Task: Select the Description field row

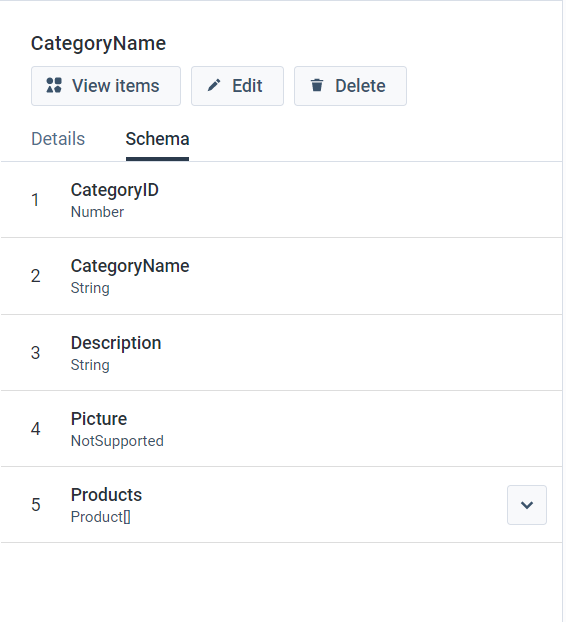Action: click(281, 353)
